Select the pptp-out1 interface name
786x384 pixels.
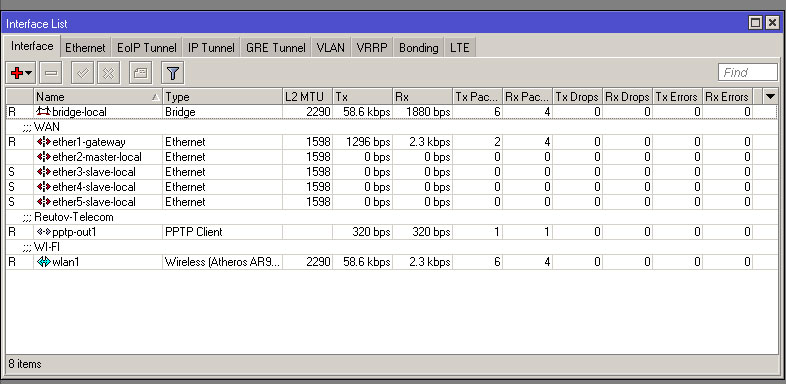click(74, 232)
